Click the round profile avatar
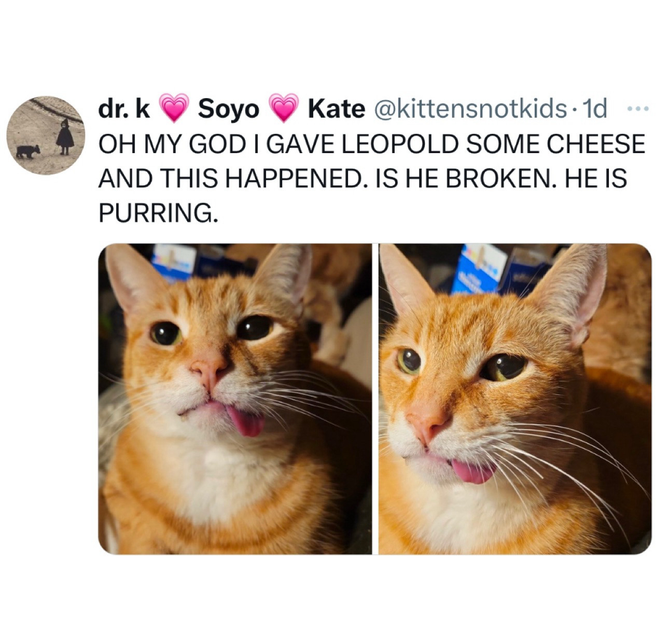The image size is (669, 644). [45, 135]
